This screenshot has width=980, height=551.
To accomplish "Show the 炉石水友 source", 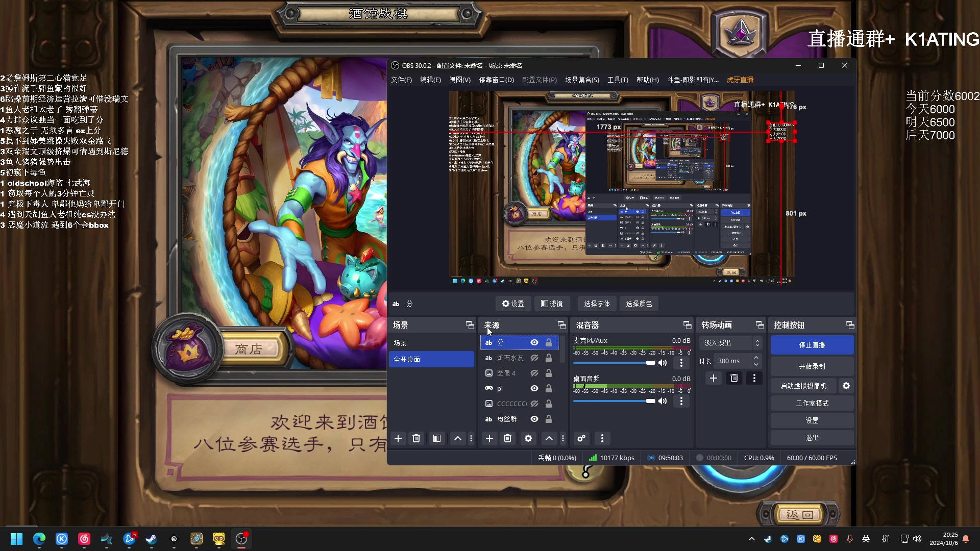I will 534,358.
